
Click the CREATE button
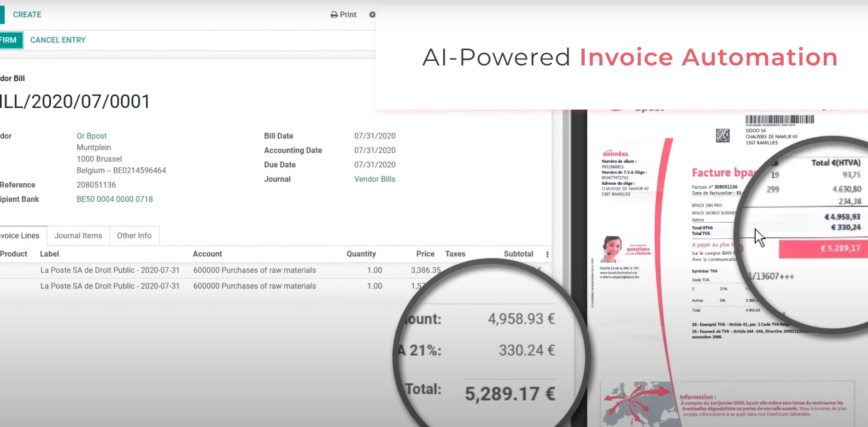(27, 15)
